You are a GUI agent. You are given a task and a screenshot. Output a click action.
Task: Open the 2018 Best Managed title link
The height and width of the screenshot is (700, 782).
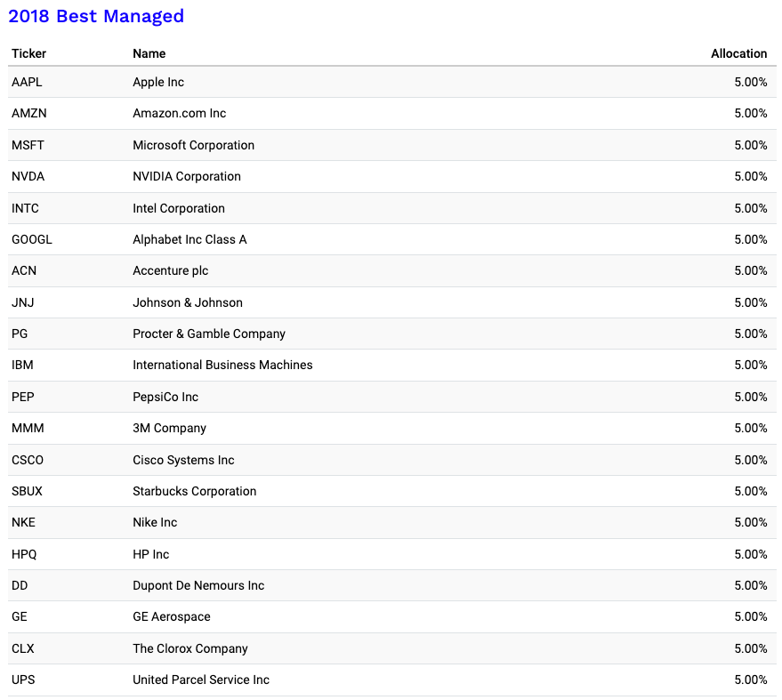point(96,16)
